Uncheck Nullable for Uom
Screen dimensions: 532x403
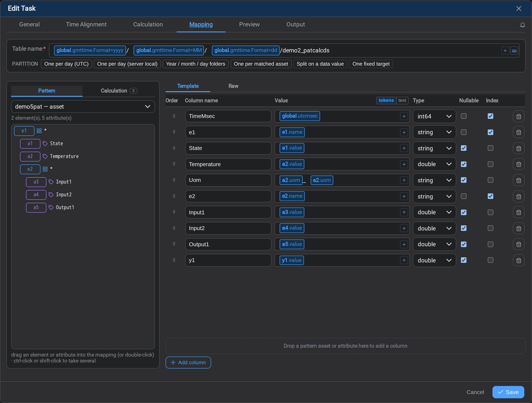click(463, 180)
